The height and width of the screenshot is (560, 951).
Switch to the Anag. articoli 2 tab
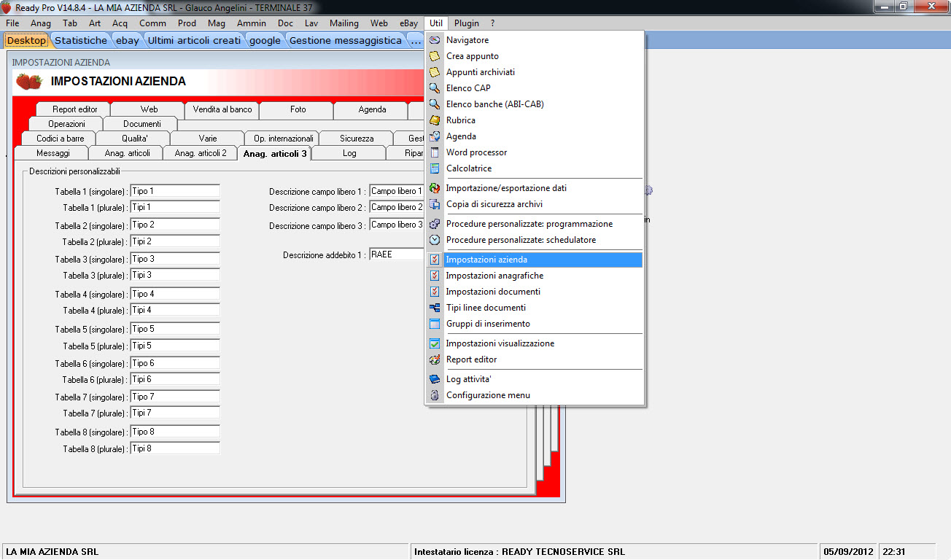(201, 153)
